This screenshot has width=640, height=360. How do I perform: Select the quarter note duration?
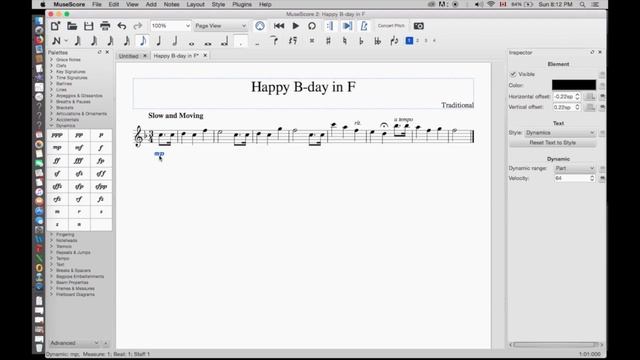click(159, 41)
